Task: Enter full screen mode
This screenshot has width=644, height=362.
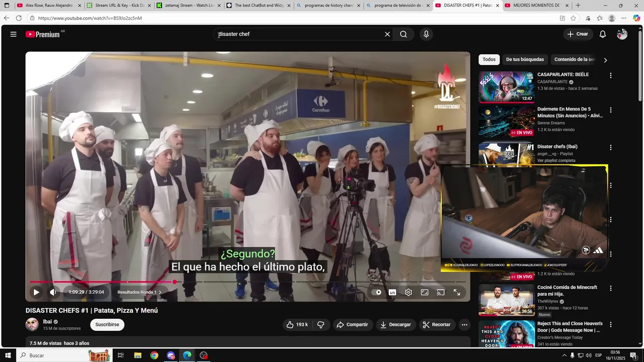Action: [x=457, y=292]
